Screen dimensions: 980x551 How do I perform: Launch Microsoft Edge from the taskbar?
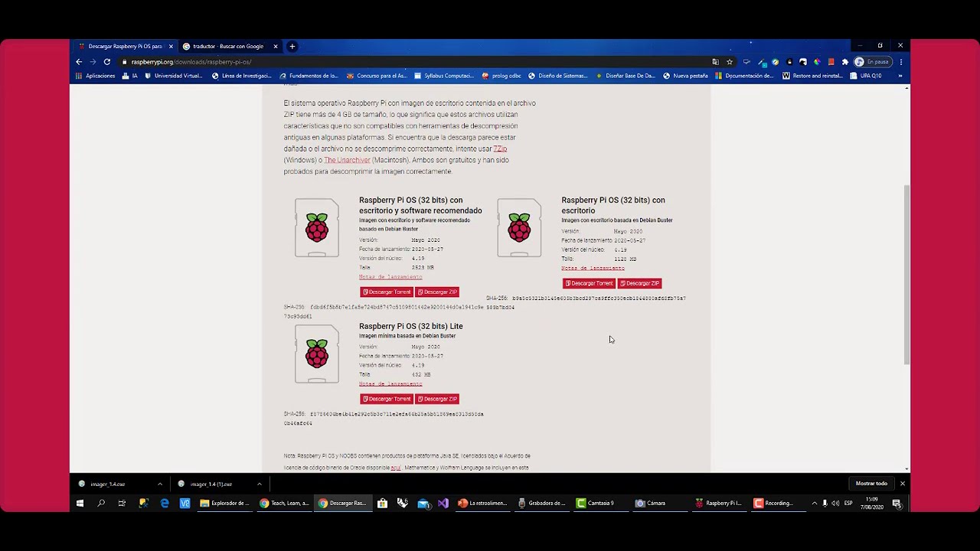165,504
